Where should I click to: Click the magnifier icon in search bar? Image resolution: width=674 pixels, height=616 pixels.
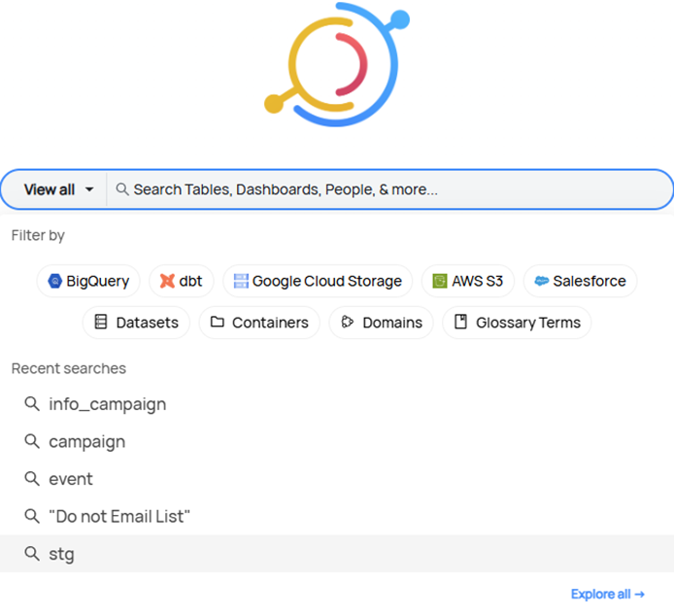tap(122, 189)
